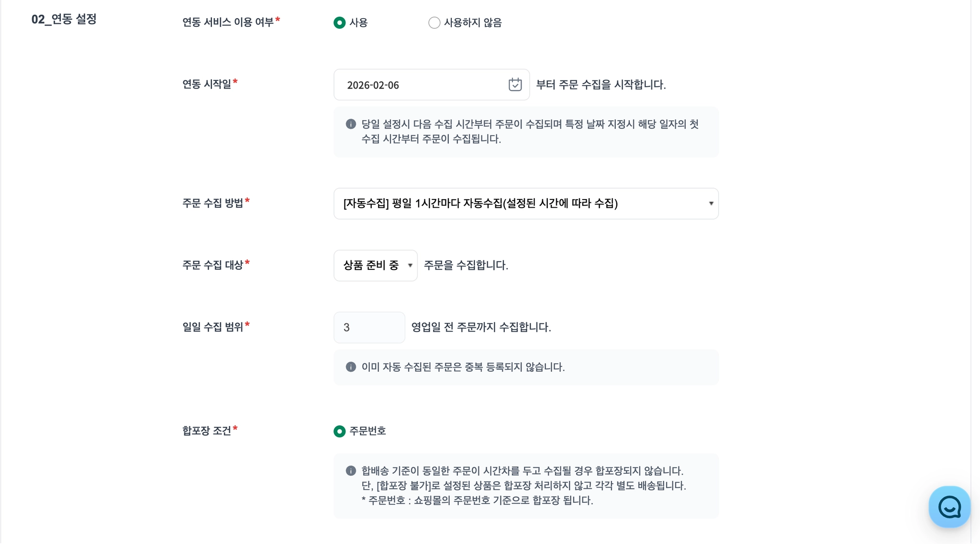
Task: Click the 사용하지 않음 label text
Action: (x=473, y=22)
